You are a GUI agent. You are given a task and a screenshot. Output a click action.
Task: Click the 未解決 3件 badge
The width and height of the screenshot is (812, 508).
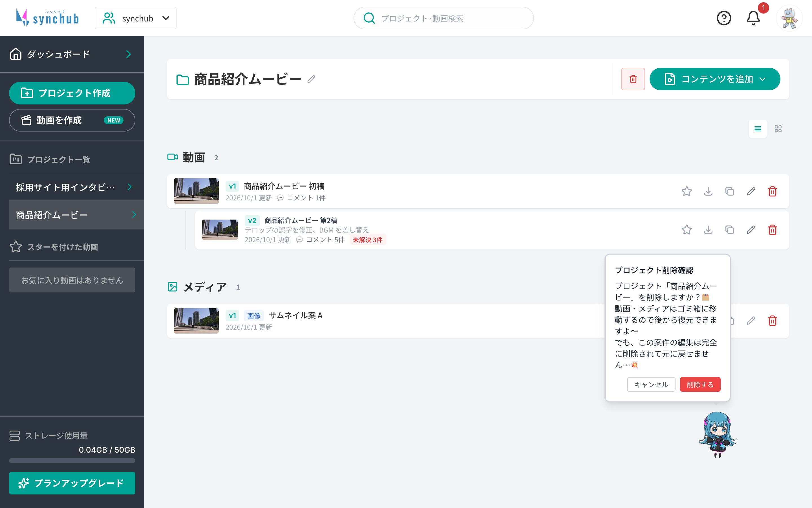pyautogui.click(x=368, y=240)
